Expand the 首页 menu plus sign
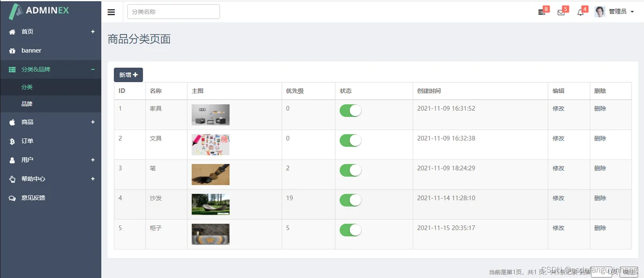Viewport: 644px width, 278px height. pyautogui.click(x=93, y=32)
